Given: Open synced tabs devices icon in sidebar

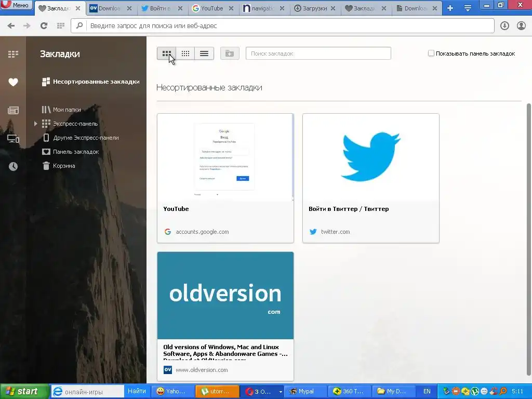Looking at the screenshot, I should point(13,138).
